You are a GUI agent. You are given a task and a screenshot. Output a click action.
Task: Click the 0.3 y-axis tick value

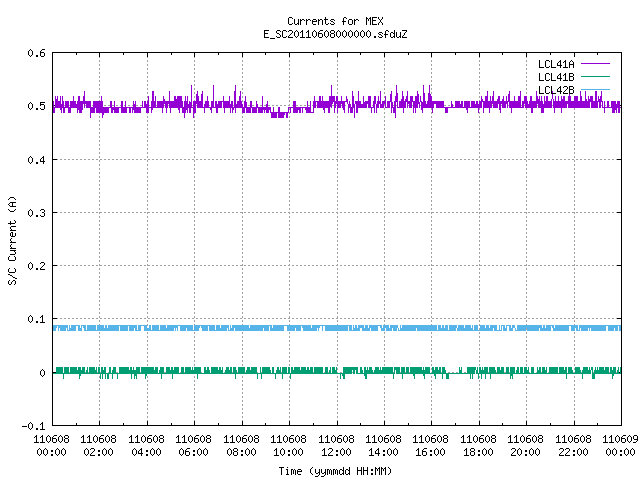(36, 213)
